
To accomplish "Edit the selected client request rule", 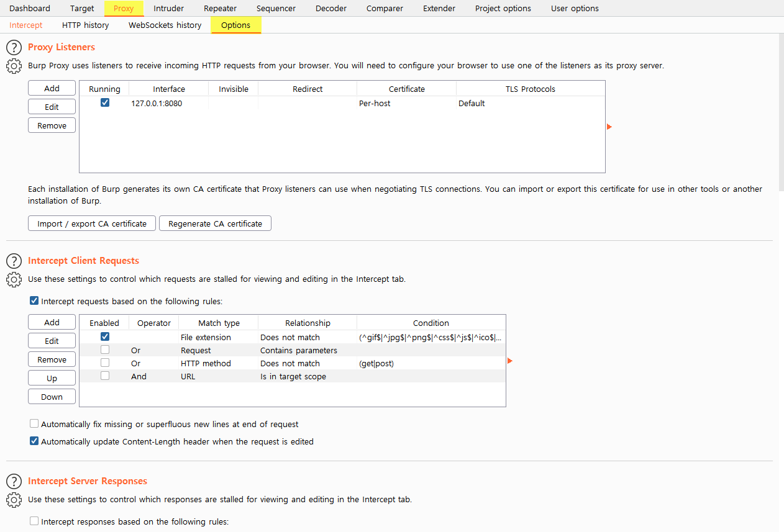I will click(52, 341).
